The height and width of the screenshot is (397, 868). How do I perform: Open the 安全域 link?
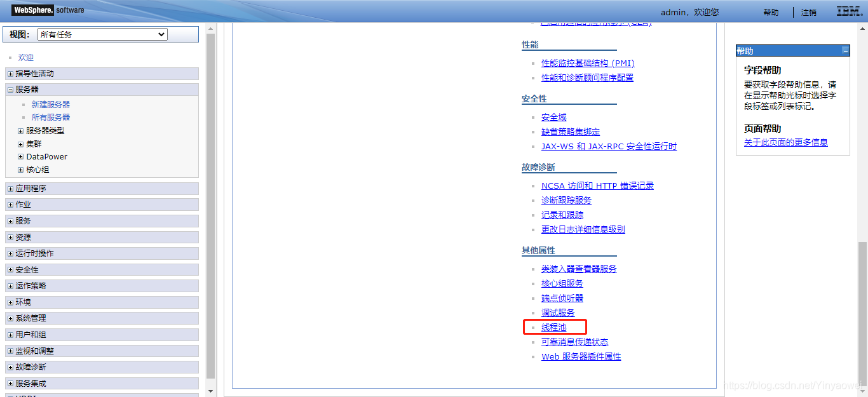point(554,117)
